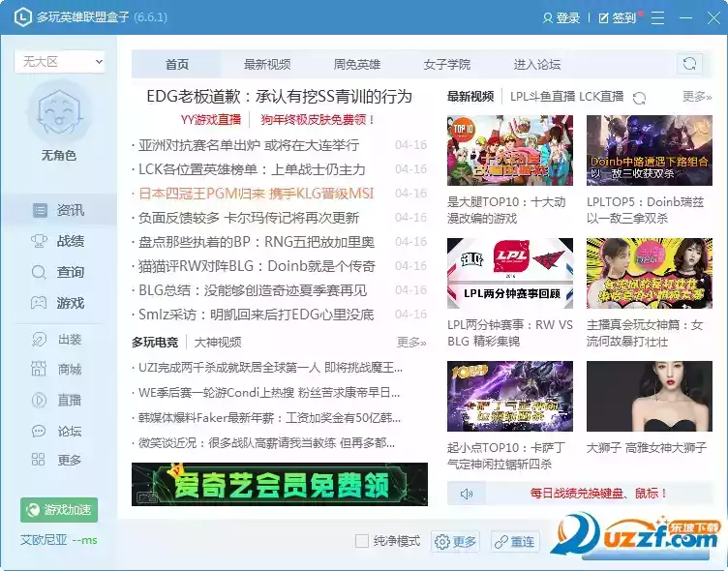Refresh the 最新视频 list with the circular arrow

tap(640, 98)
